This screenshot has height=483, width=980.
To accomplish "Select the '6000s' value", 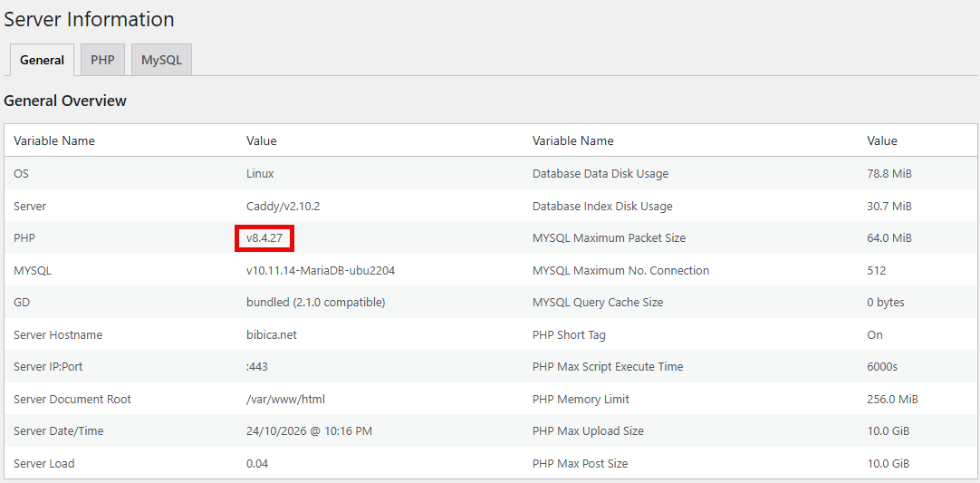I will pyautogui.click(x=882, y=367).
